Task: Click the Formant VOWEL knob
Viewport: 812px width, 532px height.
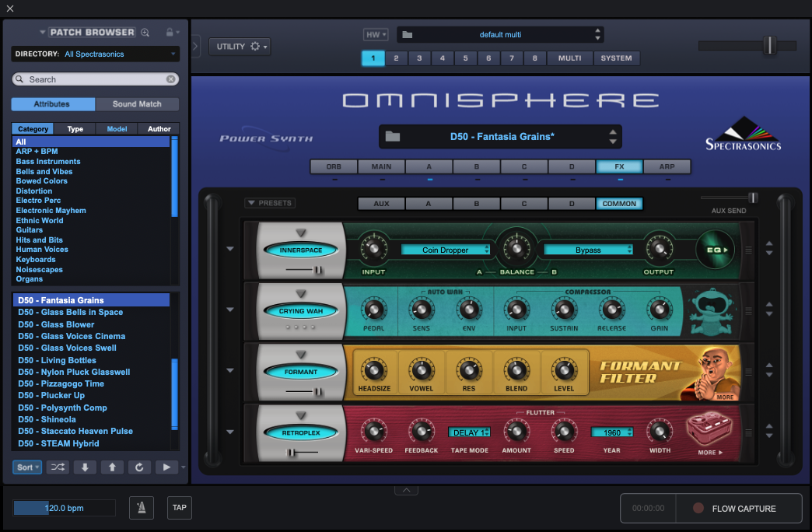Action: pos(421,370)
